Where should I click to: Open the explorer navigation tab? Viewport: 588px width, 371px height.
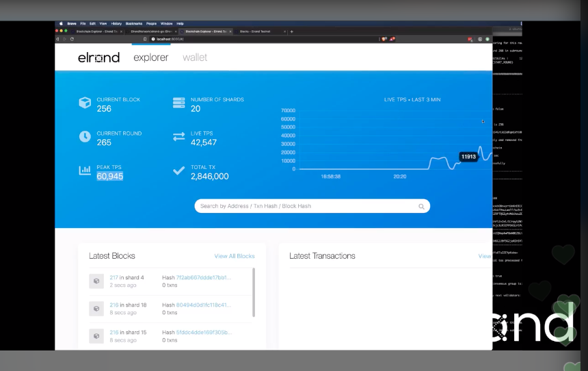[x=150, y=57]
